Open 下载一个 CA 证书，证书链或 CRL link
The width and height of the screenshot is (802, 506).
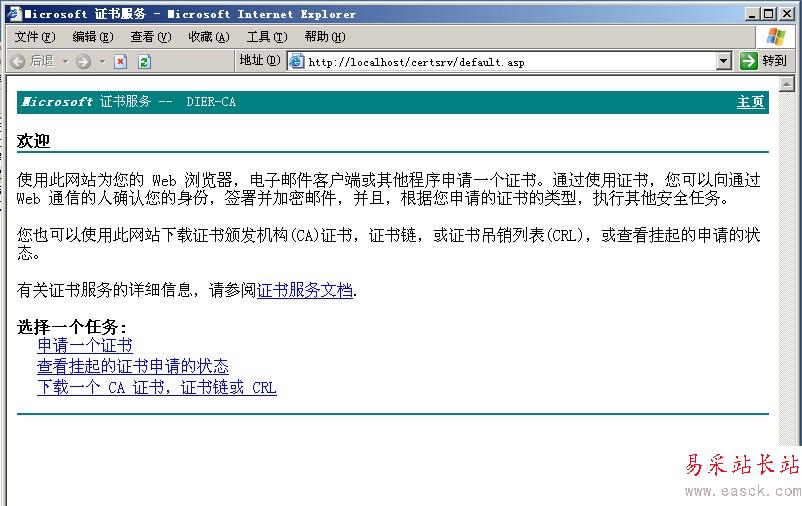157,387
